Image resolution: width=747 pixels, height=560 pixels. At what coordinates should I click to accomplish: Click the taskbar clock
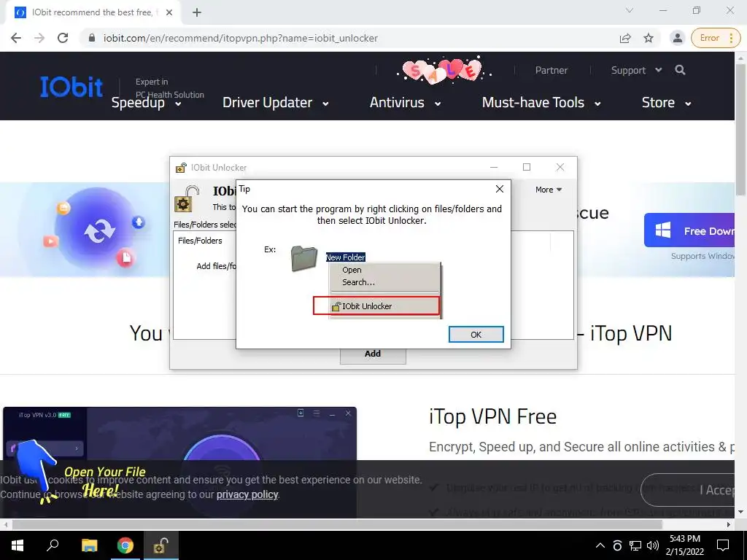tap(684, 545)
